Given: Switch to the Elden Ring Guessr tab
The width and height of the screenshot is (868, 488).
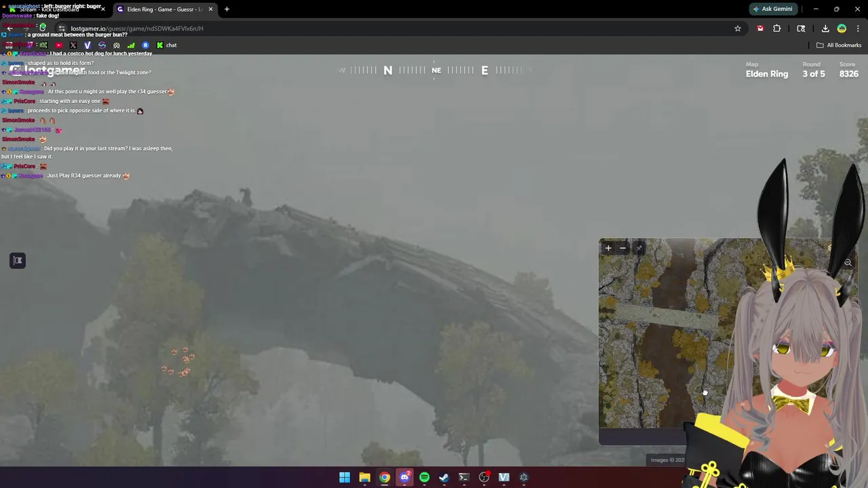Looking at the screenshot, I should click(x=163, y=9).
